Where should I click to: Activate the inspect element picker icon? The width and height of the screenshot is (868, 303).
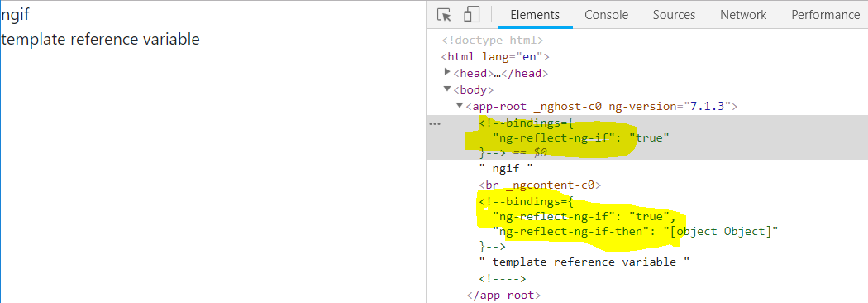444,15
